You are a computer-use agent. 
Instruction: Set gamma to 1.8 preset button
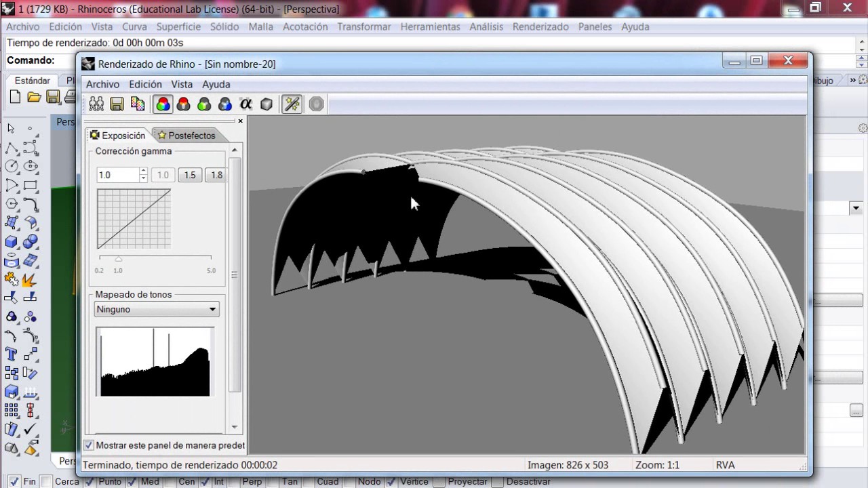click(x=216, y=175)
